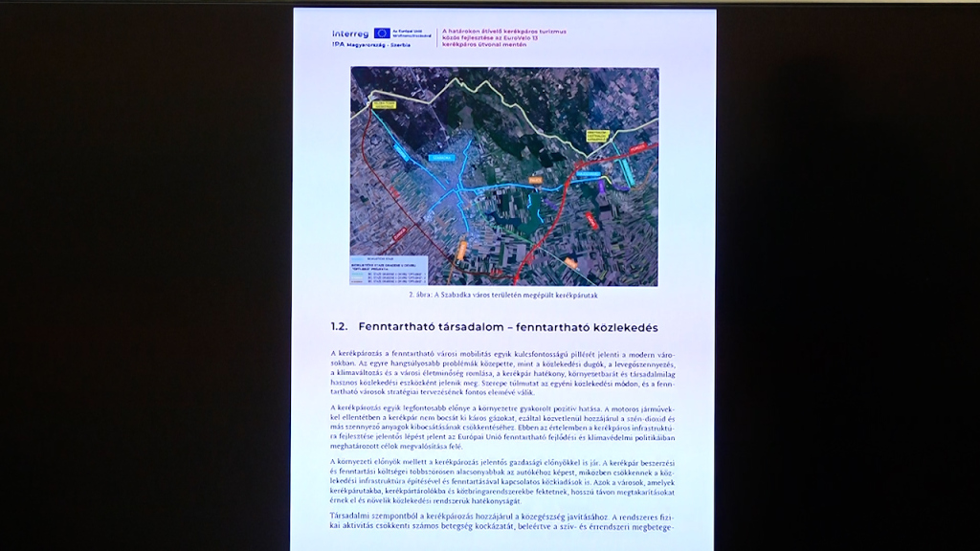Click the section number '1.2.'

pos(339,327)
